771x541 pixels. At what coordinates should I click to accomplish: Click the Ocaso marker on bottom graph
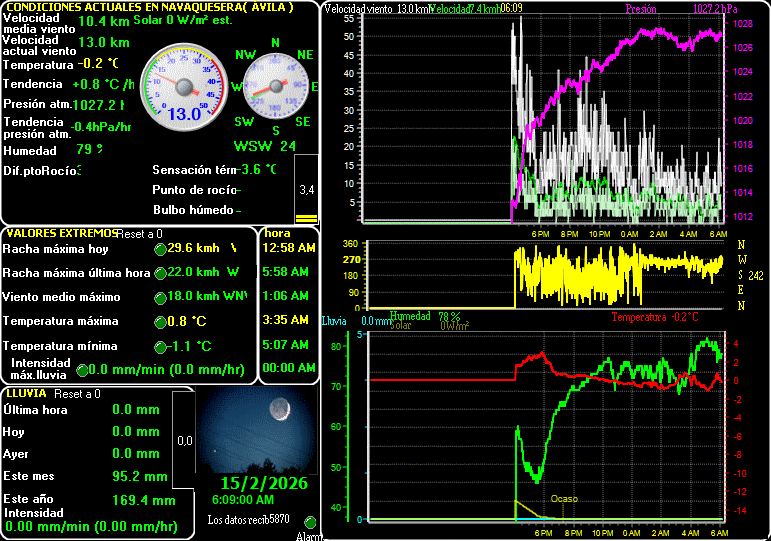click(x=563, y=499)
